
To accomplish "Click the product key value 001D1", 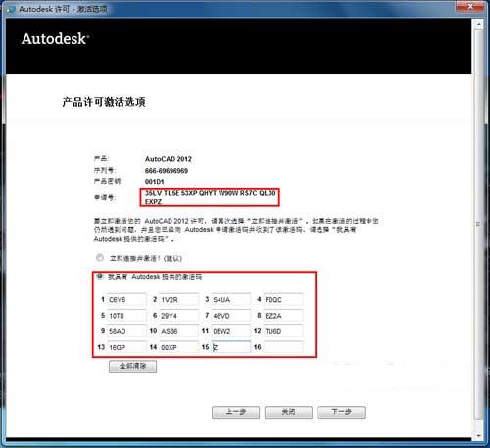I will click(x=154, y=182).
